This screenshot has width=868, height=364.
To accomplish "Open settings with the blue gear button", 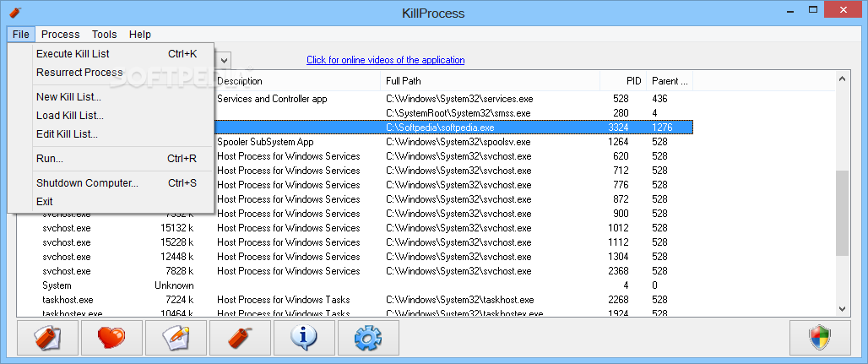I will click(368, 338).
